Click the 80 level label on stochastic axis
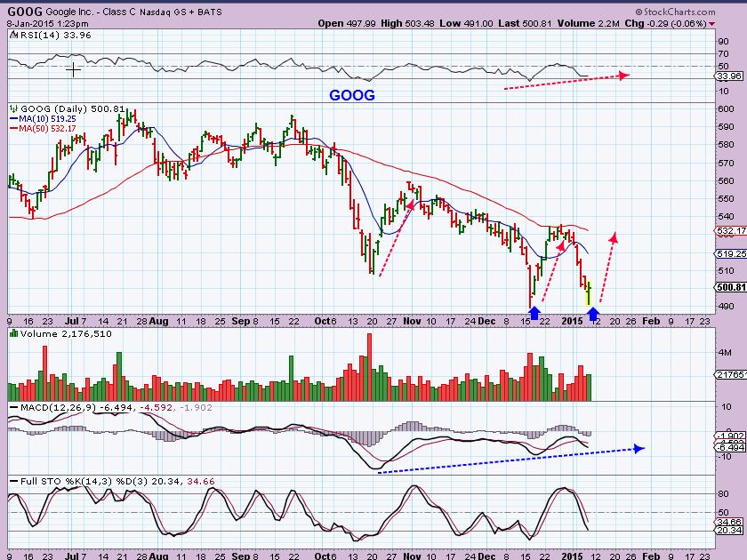The image size is (747, 560). tap(723, 494)
